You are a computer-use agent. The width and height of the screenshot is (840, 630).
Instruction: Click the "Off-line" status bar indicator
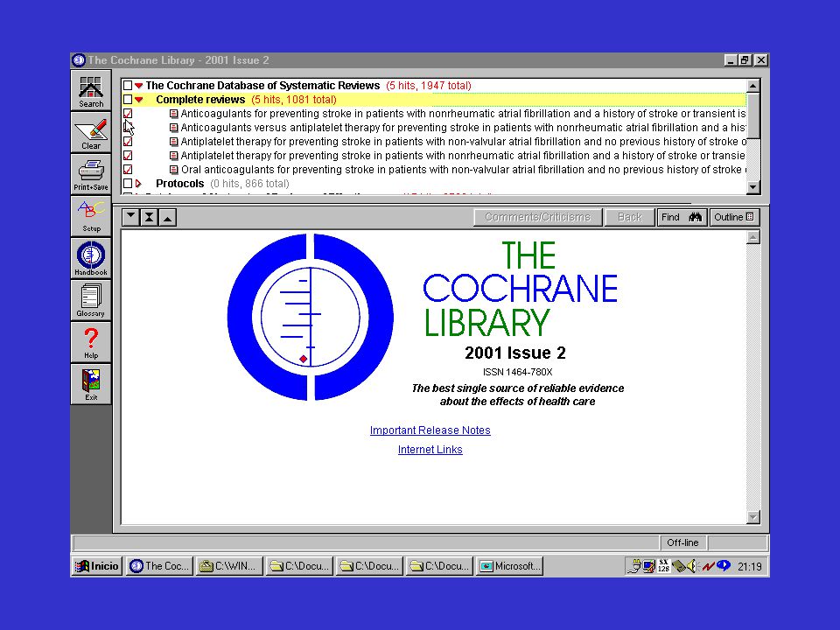pos(682,542)
